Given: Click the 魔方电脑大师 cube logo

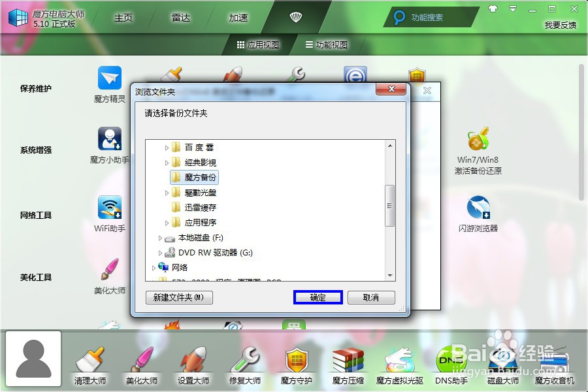Looking at the screenshot, I should pos(18,18).
